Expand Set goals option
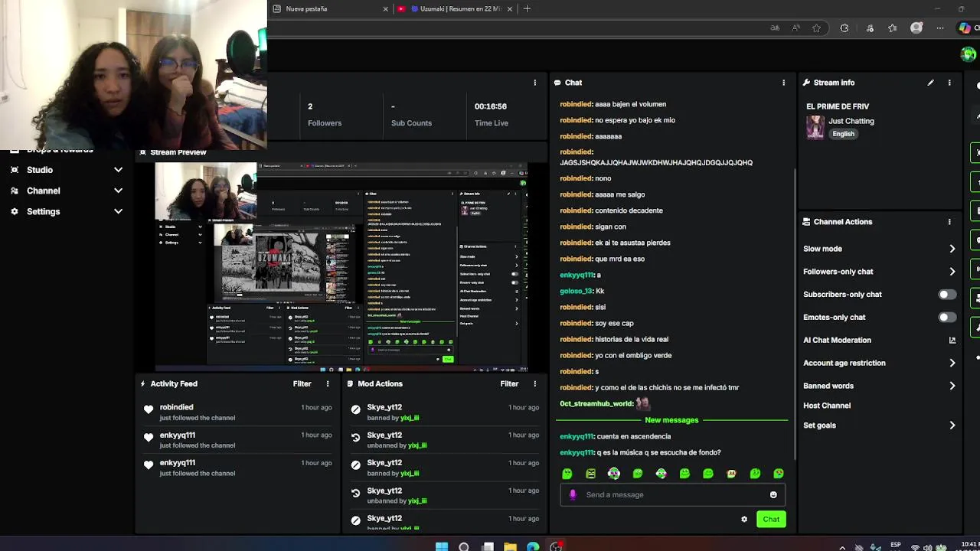The height and width of the screenshot is (551, 980). 952,425
